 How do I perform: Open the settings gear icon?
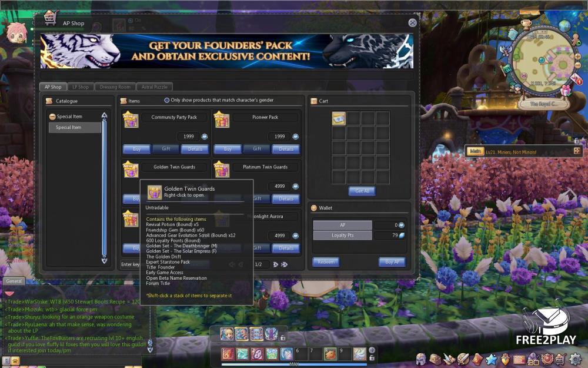coord(575,359)
